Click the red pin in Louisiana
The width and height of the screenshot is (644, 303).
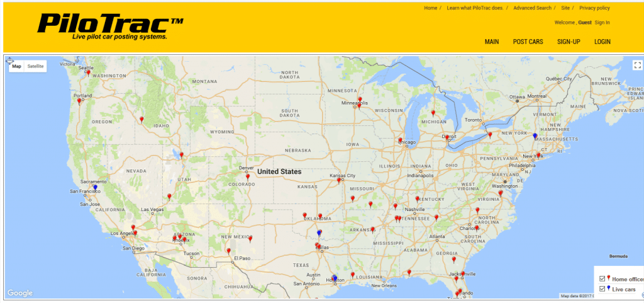point(352,275)
